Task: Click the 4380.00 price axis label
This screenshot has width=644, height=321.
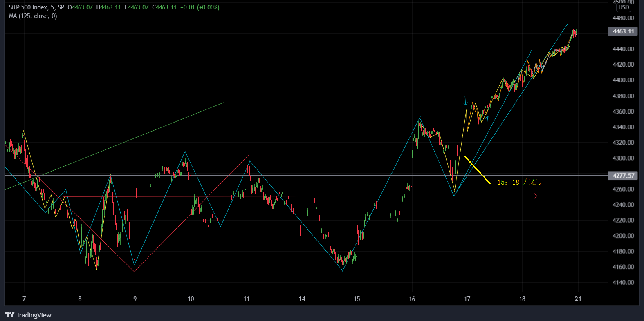Action: [x=623, y=96]
